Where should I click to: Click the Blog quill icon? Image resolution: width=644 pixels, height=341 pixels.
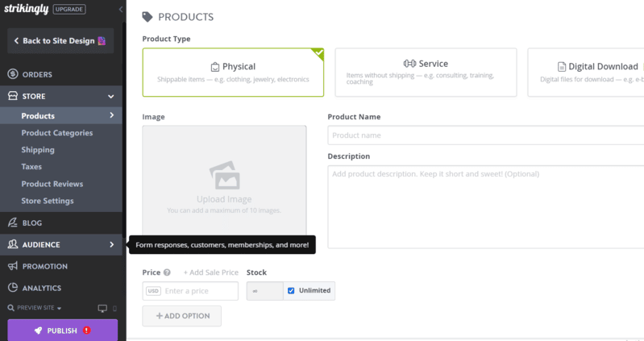(13, 222)
